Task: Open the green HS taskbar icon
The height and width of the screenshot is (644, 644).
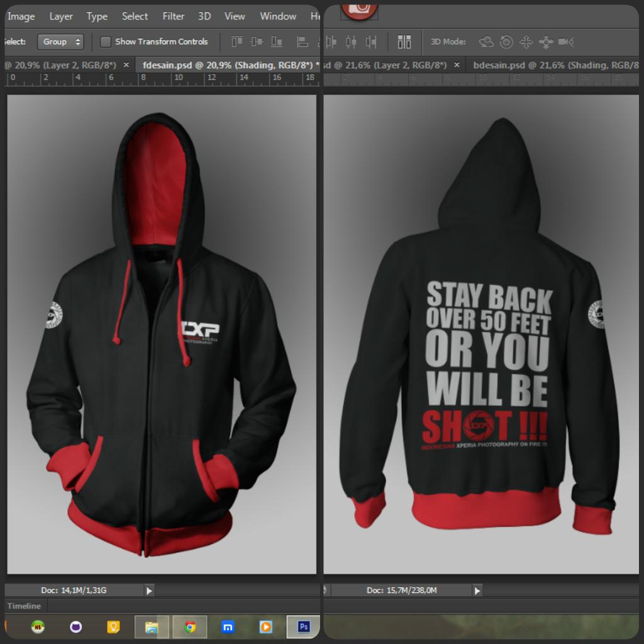Action: point(38,627)
